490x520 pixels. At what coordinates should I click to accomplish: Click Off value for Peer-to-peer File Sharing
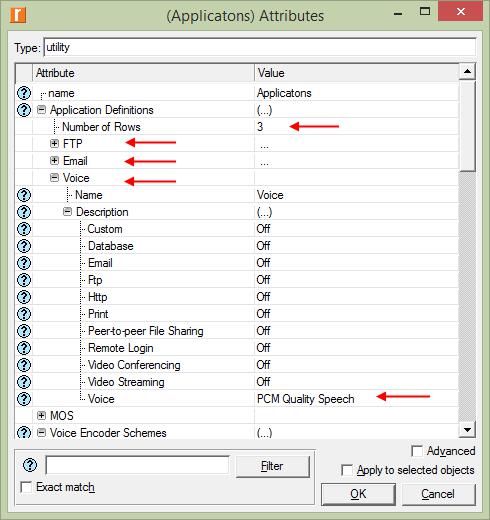(263, 331)
